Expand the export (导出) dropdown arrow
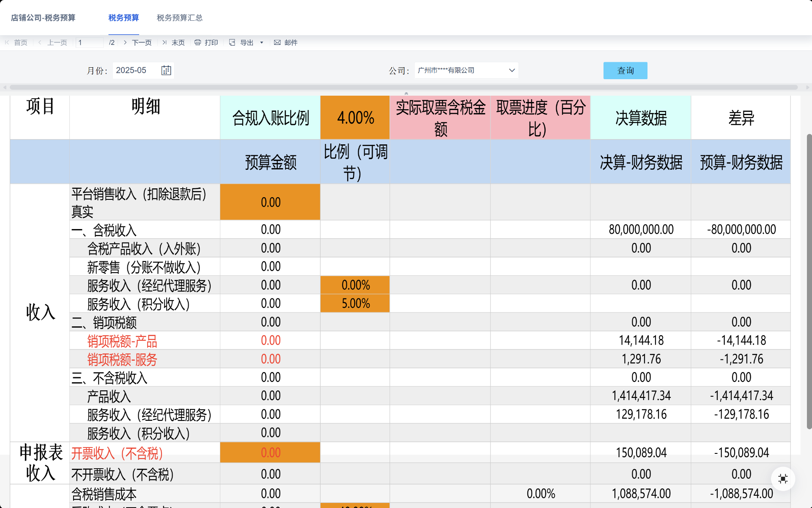This screenshot has height=508, width=812. pyautogui.click(x=262, y=42)
